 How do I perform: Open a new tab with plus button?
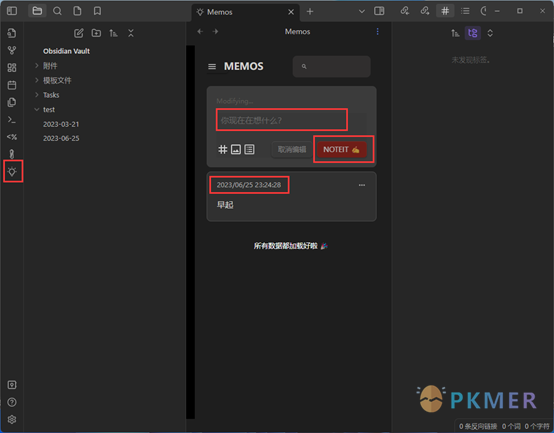coord(310,11)
